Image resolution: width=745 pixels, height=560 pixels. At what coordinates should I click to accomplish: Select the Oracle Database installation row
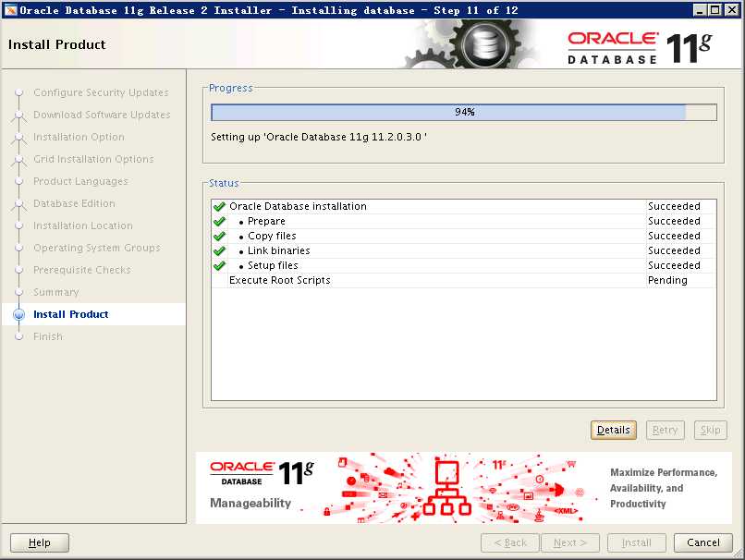tap(464, 206)
